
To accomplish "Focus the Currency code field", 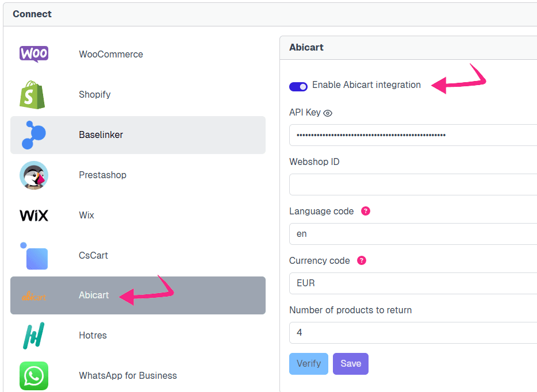I will click(413, 283).
